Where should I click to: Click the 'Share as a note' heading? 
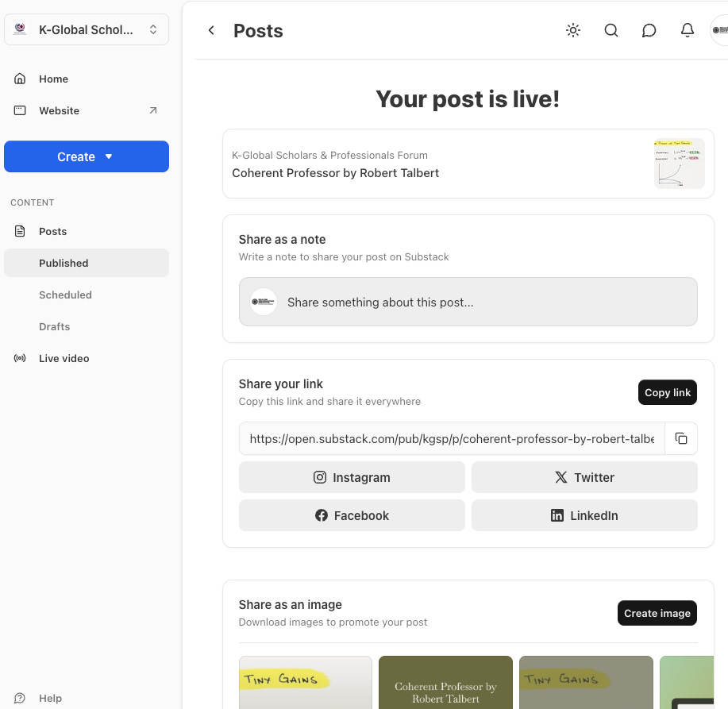pyautogui.click(x=282, y=240)
